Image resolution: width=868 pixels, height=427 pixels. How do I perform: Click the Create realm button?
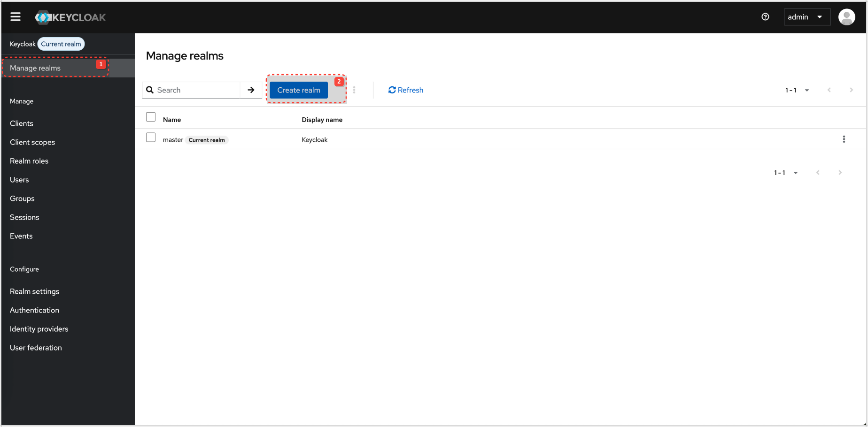coord(298,90)
